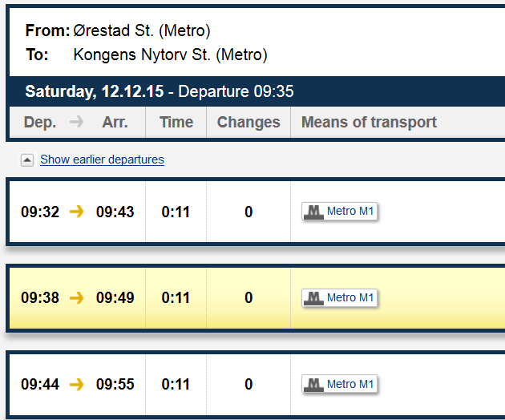Open Metro M1 link for the 09:32 departure
This screenshot has width=505, height=420.
pos(350,212)
